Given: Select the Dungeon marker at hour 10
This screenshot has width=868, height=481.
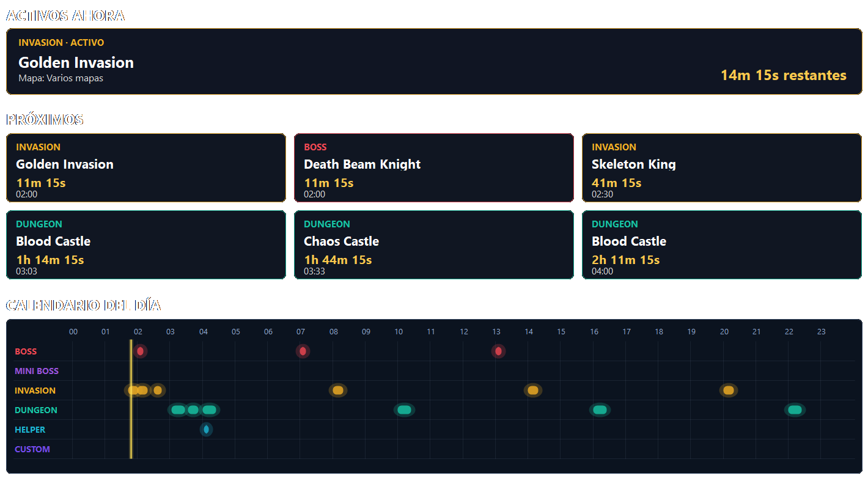Looking at the screenshot, I should click(x=404, y=410).
